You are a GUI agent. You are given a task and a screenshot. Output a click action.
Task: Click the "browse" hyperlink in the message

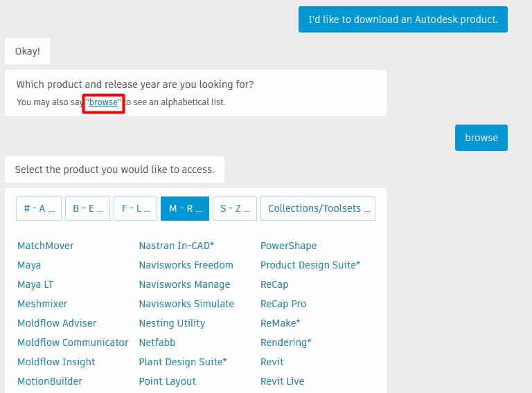point(103,102)
